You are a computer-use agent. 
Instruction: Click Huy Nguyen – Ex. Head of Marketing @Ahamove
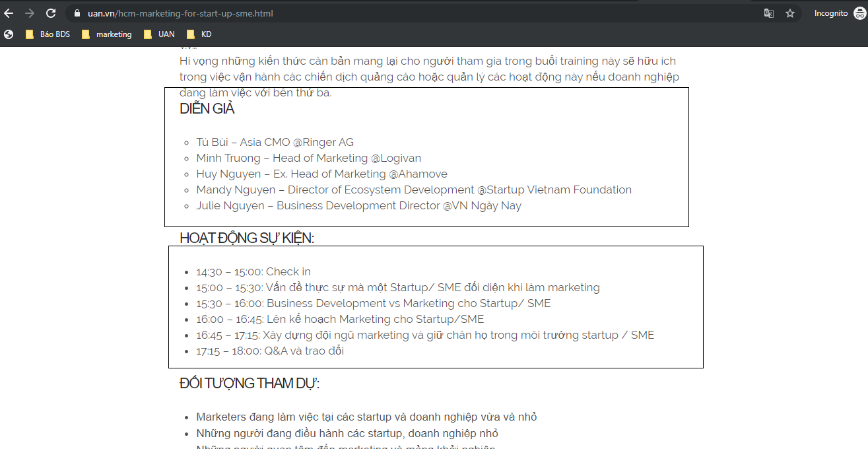pos(321,174)
